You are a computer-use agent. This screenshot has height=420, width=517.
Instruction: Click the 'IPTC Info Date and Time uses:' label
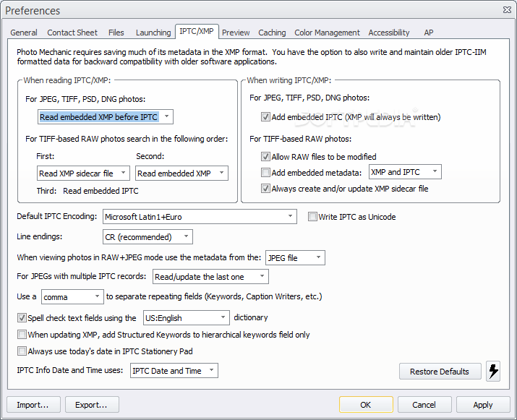(x=70, y=370)
